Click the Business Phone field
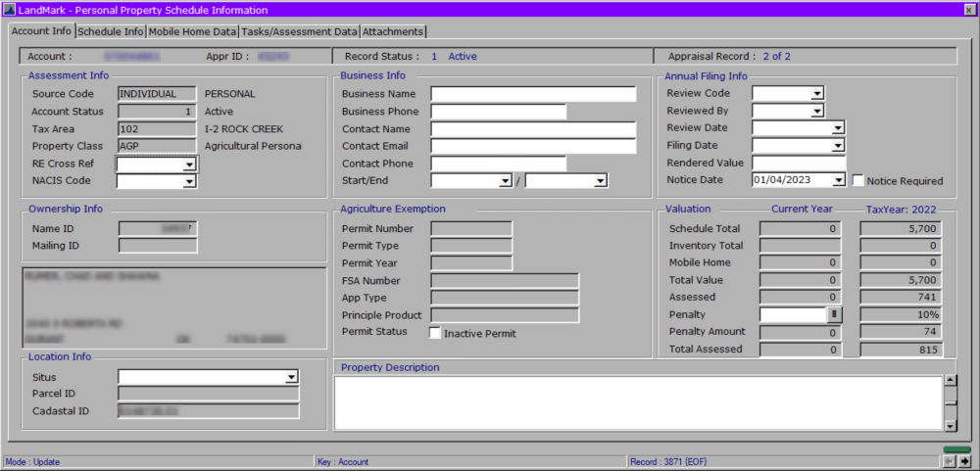The height and width of the screenshot is (471, 980). pyautogui.click(x=498, y=112)
